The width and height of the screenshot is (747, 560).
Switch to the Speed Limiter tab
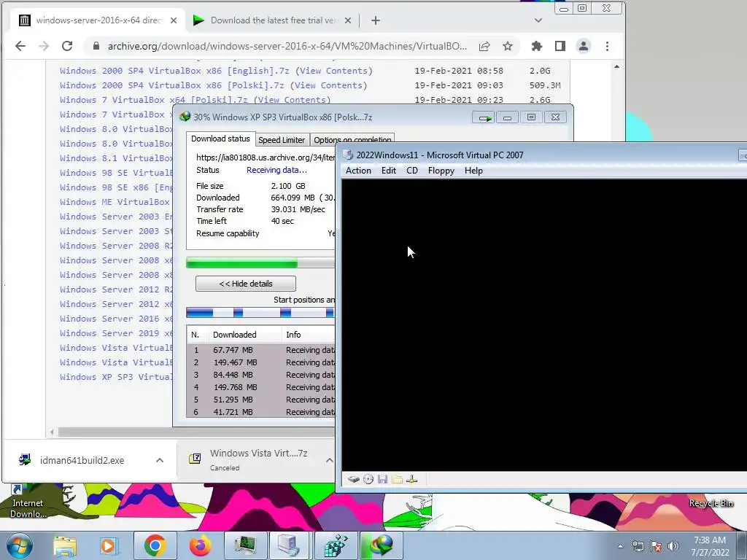pyautogui.click(x=282, y=140)
